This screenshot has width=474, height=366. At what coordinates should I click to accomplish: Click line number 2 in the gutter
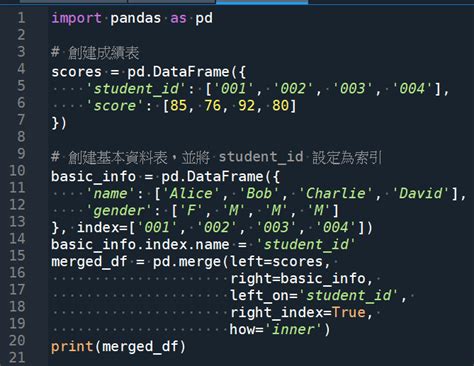coord(21,35)
